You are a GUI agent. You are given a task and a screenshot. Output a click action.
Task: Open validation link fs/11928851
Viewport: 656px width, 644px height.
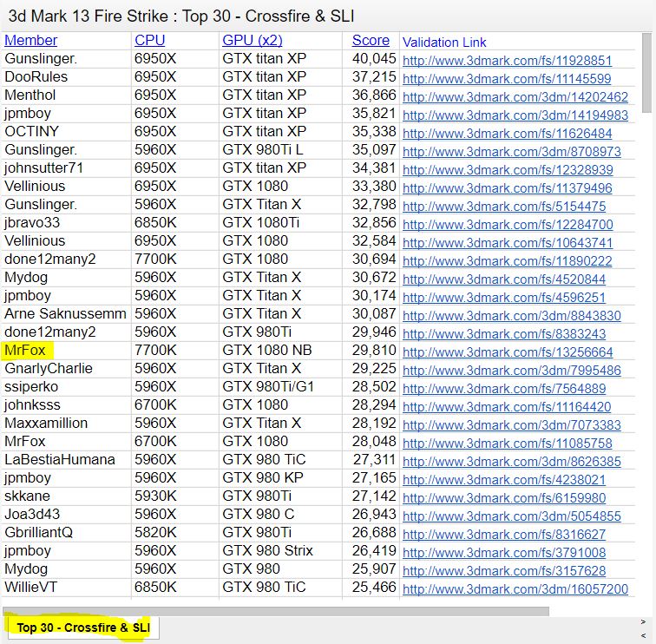coord(507,61)
